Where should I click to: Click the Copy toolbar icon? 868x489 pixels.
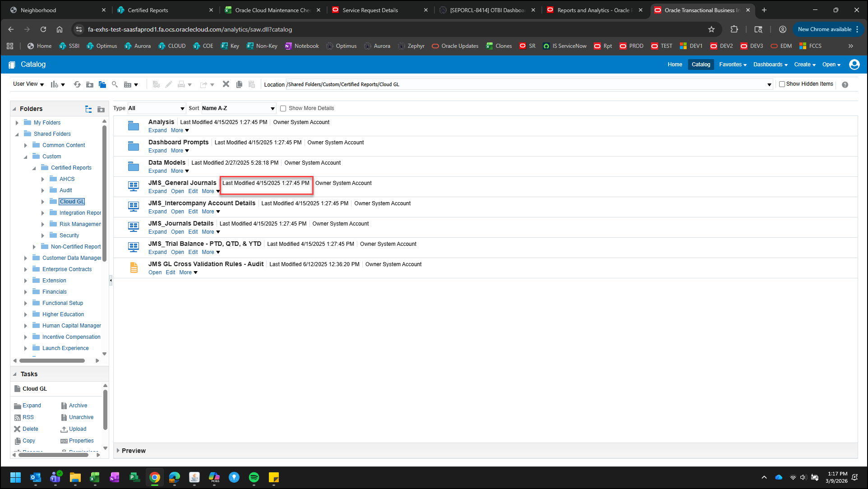coord(239,84)
